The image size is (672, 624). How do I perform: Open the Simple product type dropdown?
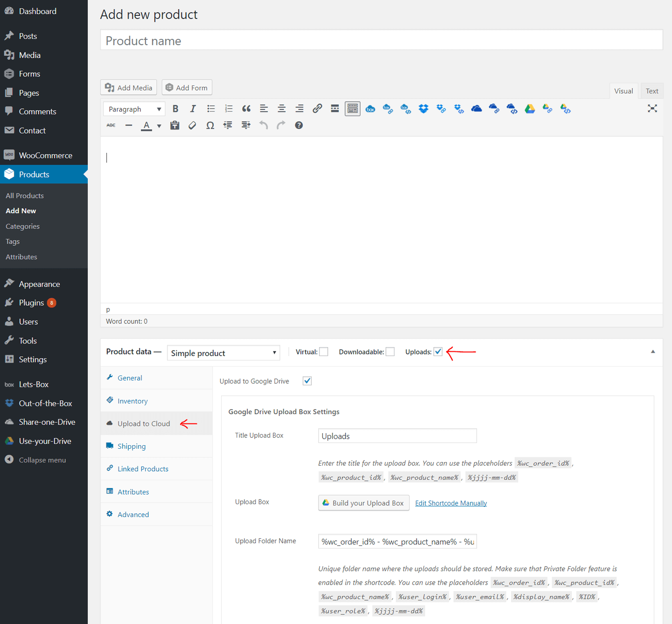[x=224, y=353]
